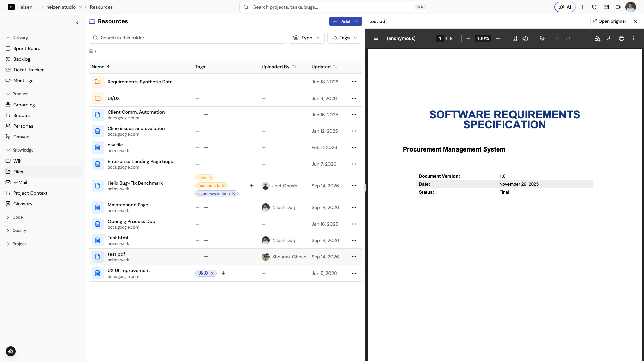Open the Opengig Process Doc file
This screenshot has height=362, width=644.
pyautogui.click(x=131, y=221)
